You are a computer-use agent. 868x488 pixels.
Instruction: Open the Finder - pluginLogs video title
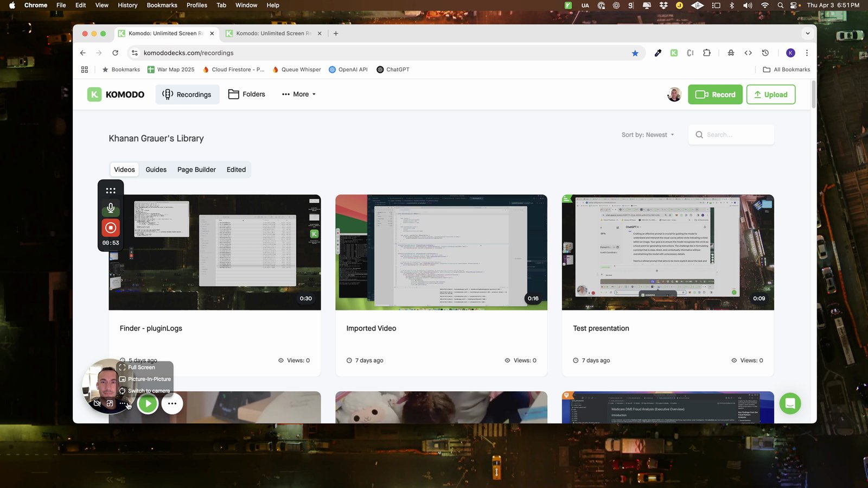click(x=151, y=328)
